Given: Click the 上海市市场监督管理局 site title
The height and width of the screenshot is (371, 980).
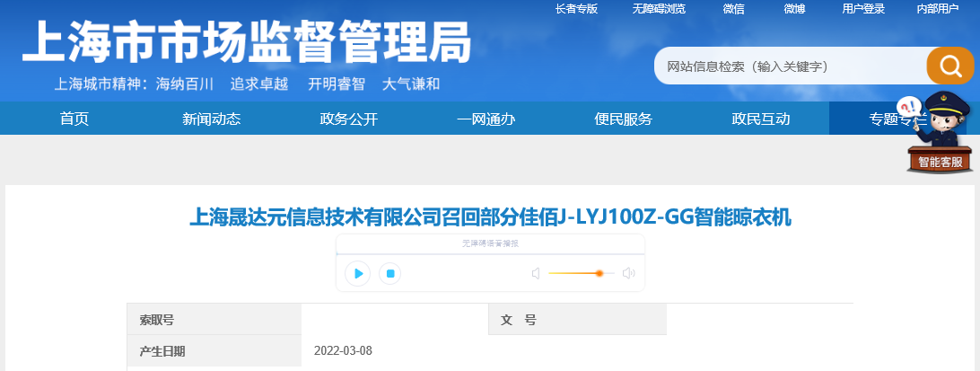Looking at the screenshot, I should tap(246, 42).
